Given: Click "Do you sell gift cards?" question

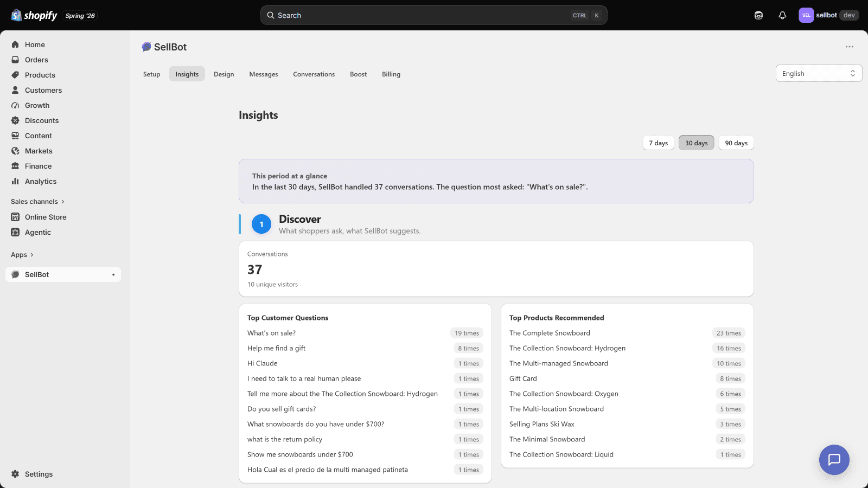Looking at the screenshot, I should point(282,409).
